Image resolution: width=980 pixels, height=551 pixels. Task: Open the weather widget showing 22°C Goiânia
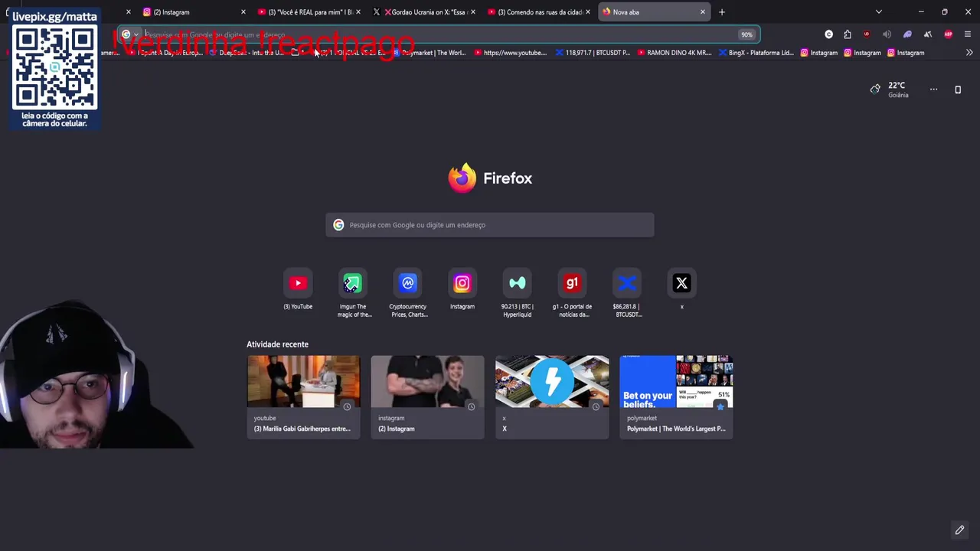click(x=890, y=90)
